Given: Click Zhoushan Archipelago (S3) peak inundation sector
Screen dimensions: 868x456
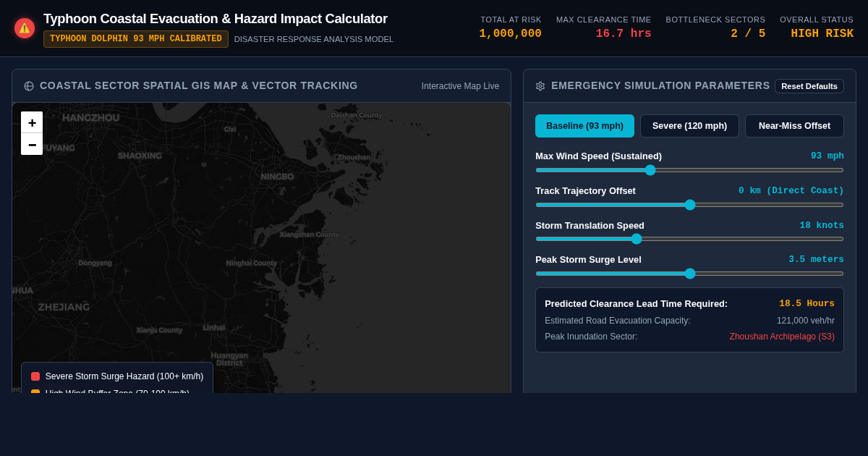Looking at the screenshot, I should [782, 337].
